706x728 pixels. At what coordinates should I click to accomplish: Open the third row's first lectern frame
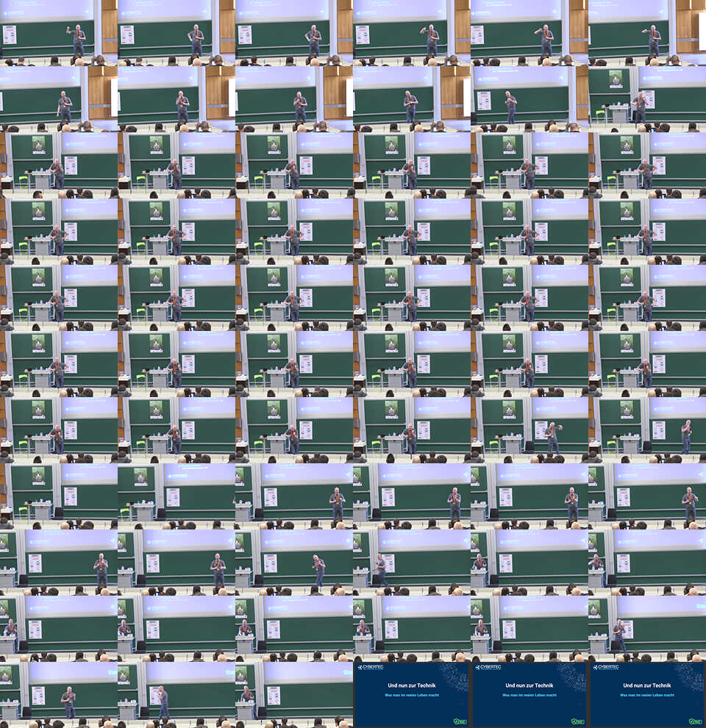pos(59,165)
